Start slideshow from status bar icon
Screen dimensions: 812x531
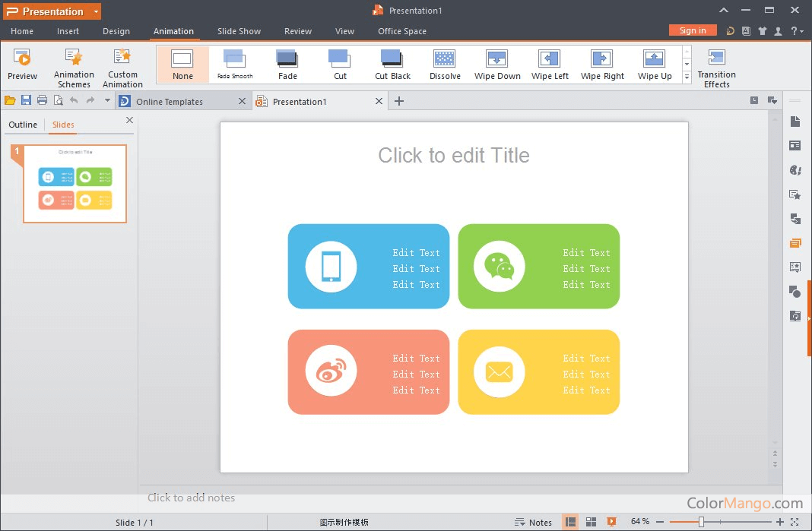[611, 522]
